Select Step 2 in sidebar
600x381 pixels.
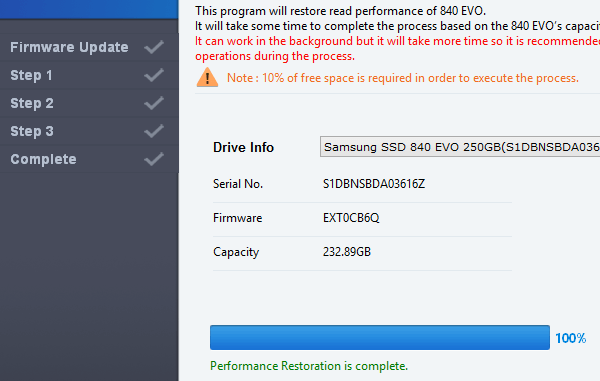point(89,103)
